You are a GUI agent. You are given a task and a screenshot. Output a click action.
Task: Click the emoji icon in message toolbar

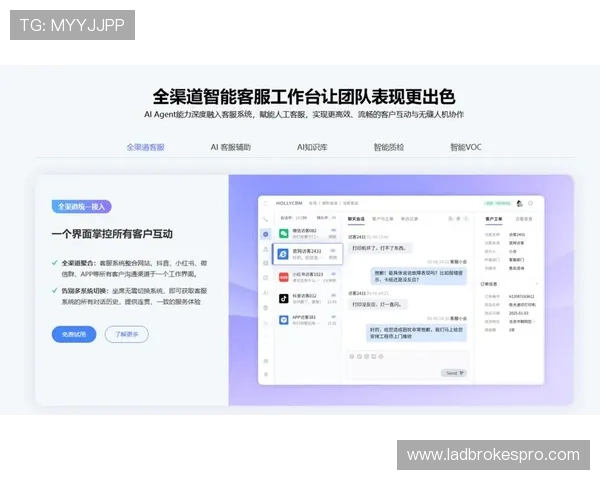(x=352, y=356)
